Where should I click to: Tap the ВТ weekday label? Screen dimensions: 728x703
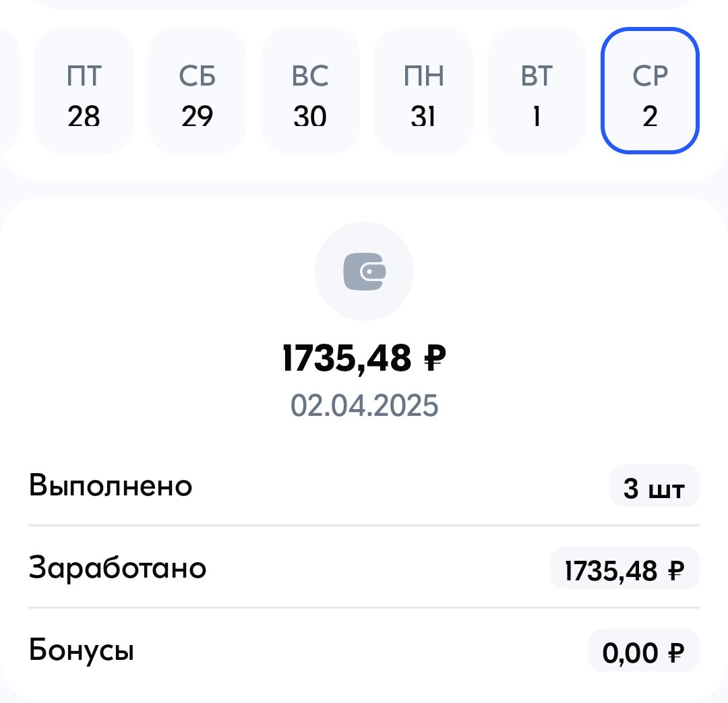pos(537,75)
